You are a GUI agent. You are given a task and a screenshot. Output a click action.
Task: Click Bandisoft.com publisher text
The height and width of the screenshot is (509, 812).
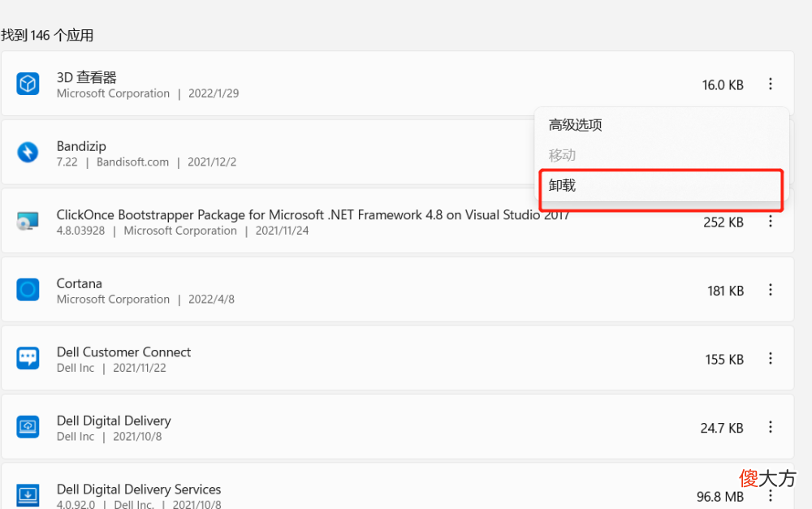(x=132, y=162)
